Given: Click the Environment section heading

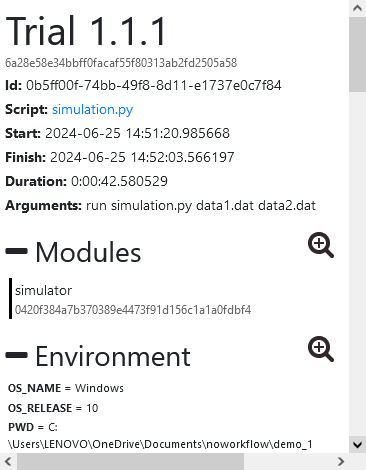Looking at the screenshot, I should tap(113, 356).
